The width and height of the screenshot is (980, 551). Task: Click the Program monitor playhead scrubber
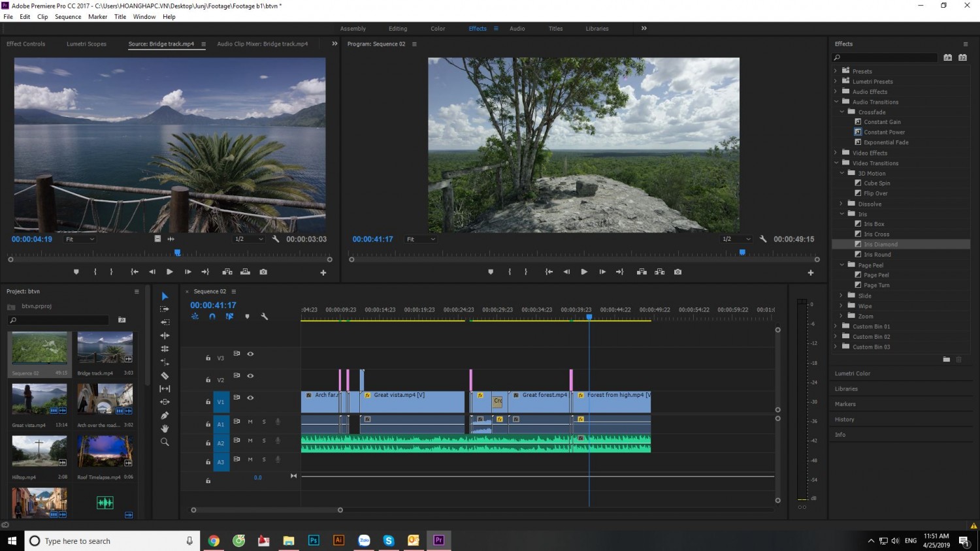click(742, 253)
